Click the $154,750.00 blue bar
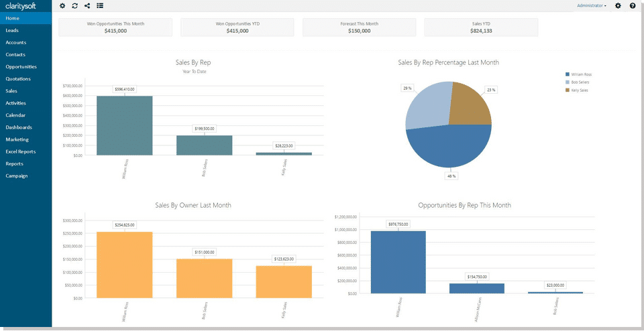This screenshot has height=331, width=644. point(477,288)
